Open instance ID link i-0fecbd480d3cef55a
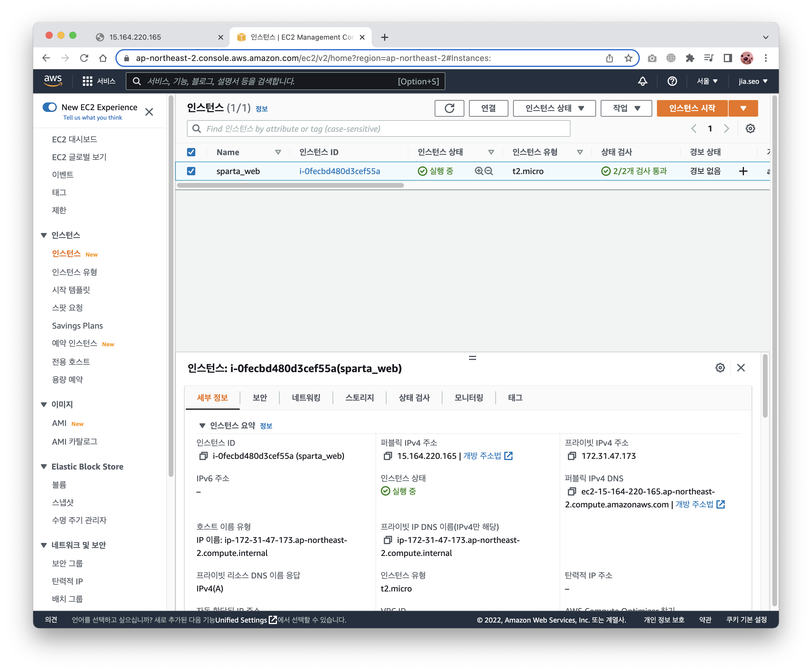 coord(339,171)
